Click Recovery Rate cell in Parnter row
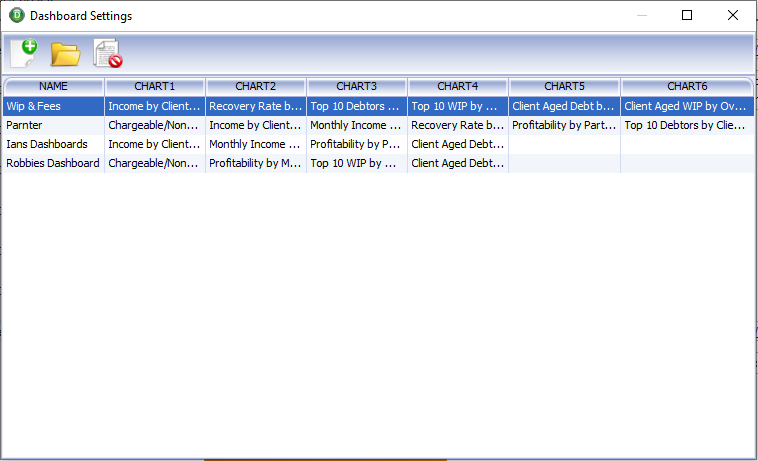Screen dimensions: 758x461 [458, 125]
